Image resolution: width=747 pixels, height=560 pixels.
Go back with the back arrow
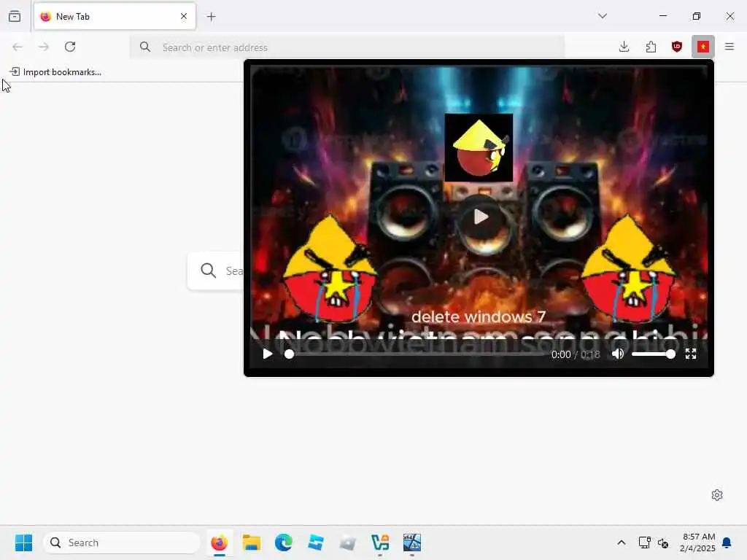(18, 47)
